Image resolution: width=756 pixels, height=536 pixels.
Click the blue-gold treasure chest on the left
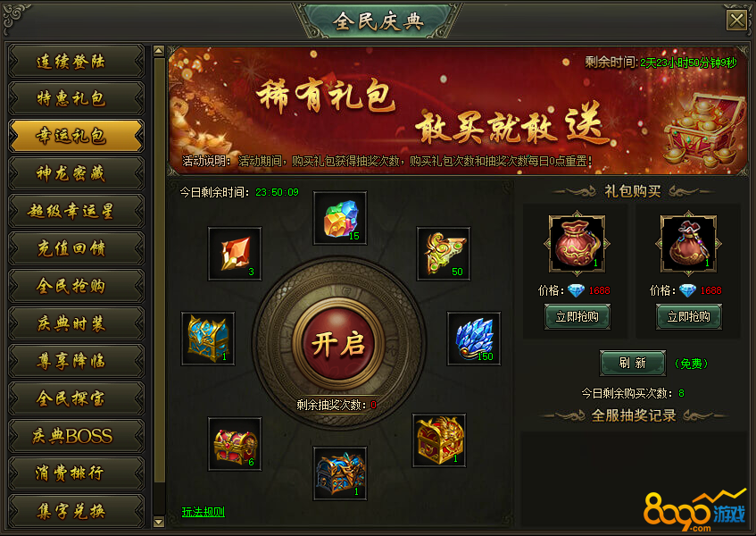click(x=208, y=339)
